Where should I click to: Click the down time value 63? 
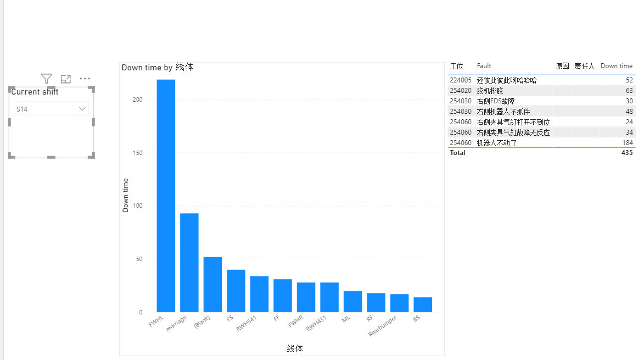click(x=629, y=90)
